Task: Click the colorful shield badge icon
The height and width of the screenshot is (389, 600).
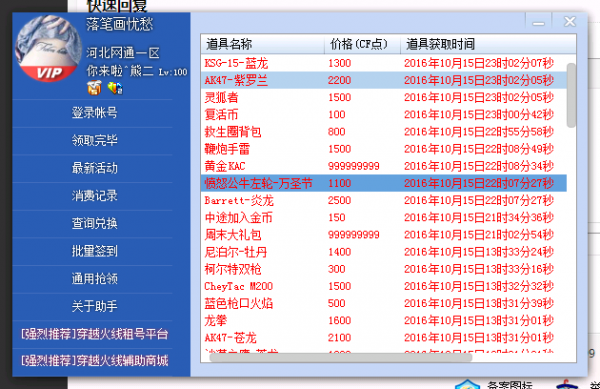Action: [x=115, y=88]
